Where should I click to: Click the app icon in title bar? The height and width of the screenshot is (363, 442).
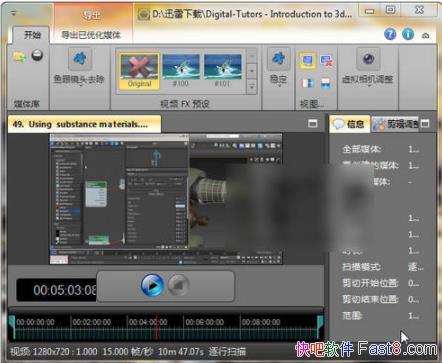coord(144,15)
